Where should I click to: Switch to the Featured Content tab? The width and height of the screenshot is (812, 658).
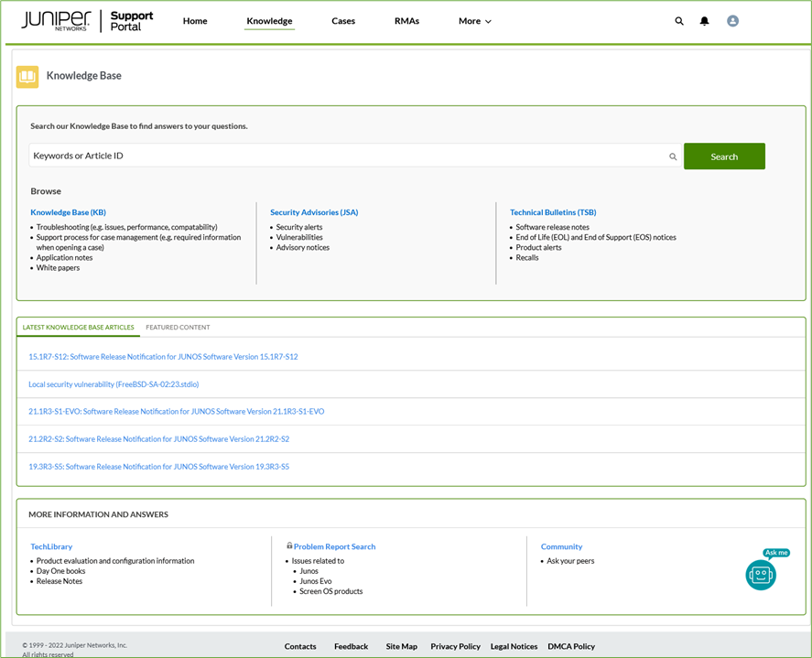(178, 327)
